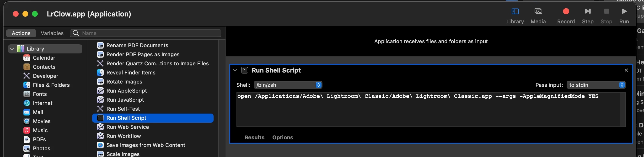
Task: Click the Render PDF Pages as Images icon
Action: [x=100, y=54]
